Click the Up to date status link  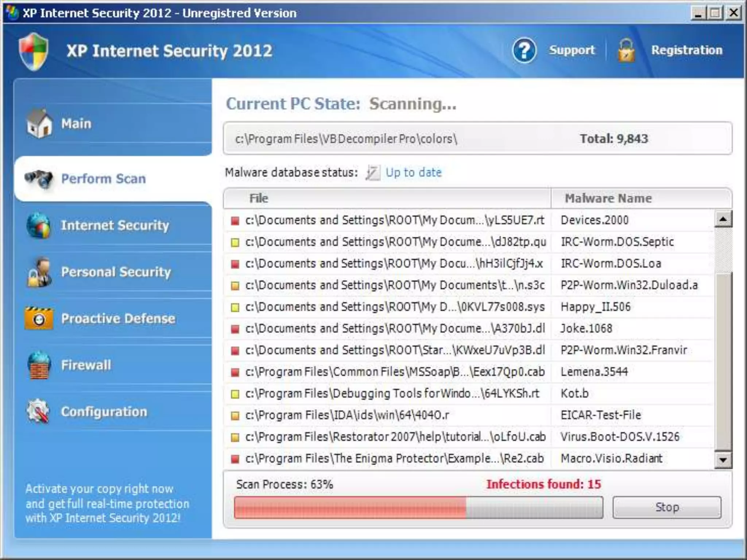click(413, 172)
